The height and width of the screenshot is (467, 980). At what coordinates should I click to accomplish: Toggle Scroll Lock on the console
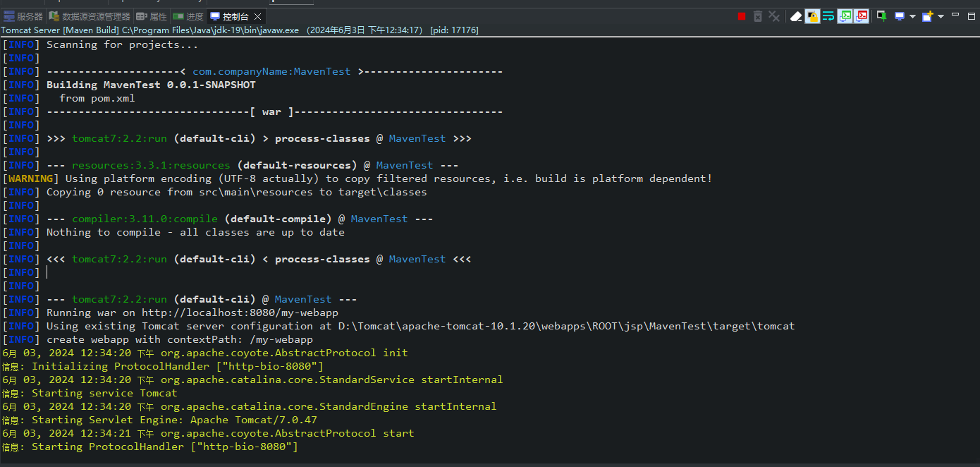tap(812, 16)
